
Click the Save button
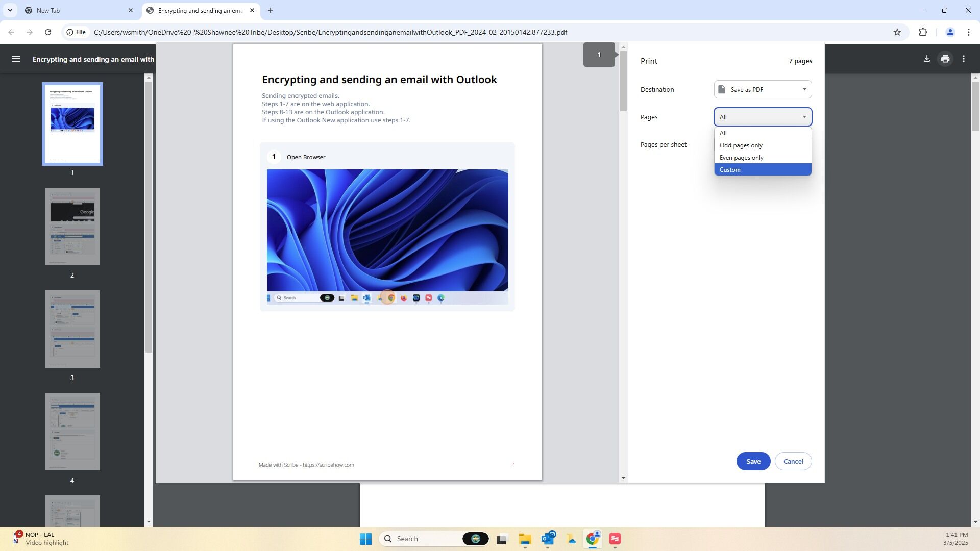click(x=753, y=461)
